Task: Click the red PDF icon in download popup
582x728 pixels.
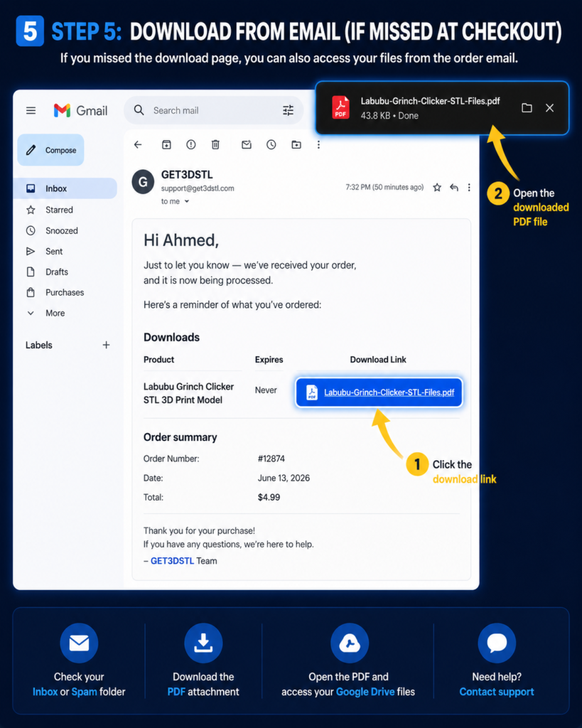Action: (340, 107)
